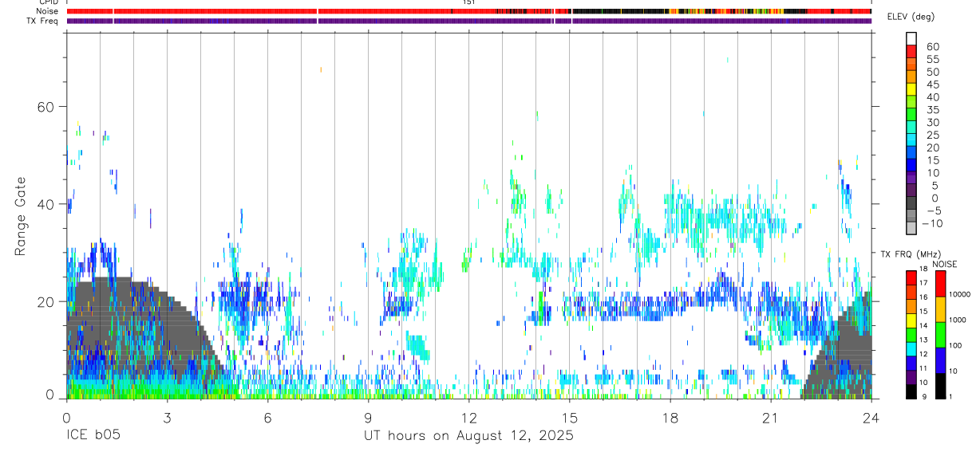The image size is (980, 452).
Task: Select the green segment of the NOISE bar
Action: coord(940,334)
